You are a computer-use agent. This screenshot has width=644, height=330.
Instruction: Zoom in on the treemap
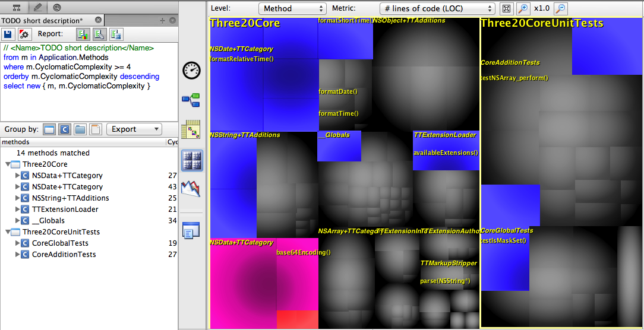[x=522, y=8]
